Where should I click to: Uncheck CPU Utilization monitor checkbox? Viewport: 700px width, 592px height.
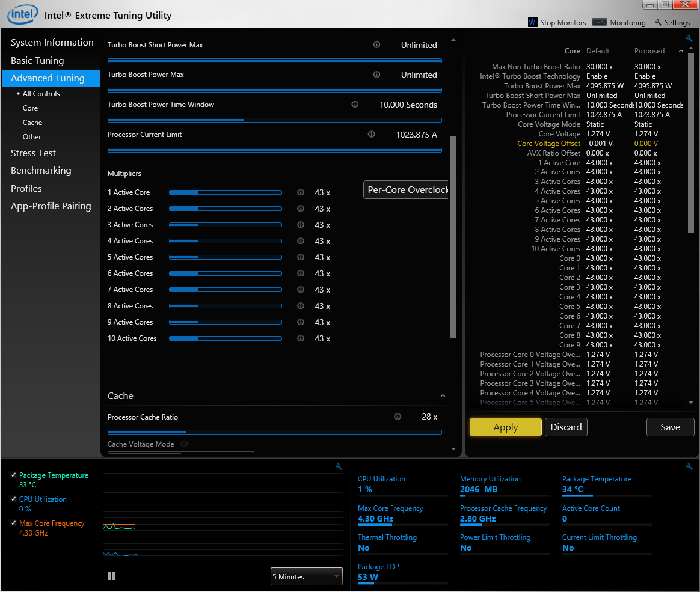click(13, 499)
